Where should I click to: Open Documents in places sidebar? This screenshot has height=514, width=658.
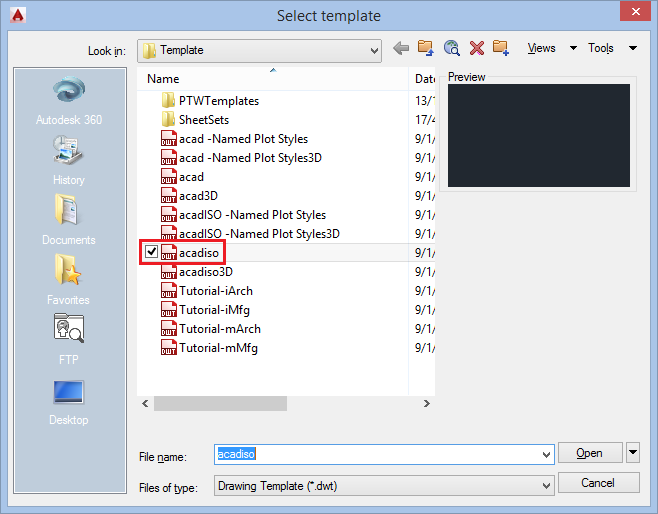(x=69, y=220)
